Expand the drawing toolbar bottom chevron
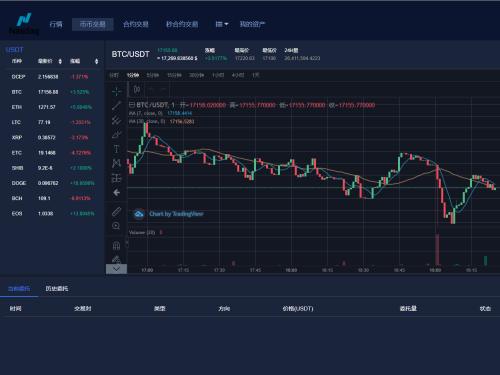This screenshot has height=375, width=500. pos(116,269)
